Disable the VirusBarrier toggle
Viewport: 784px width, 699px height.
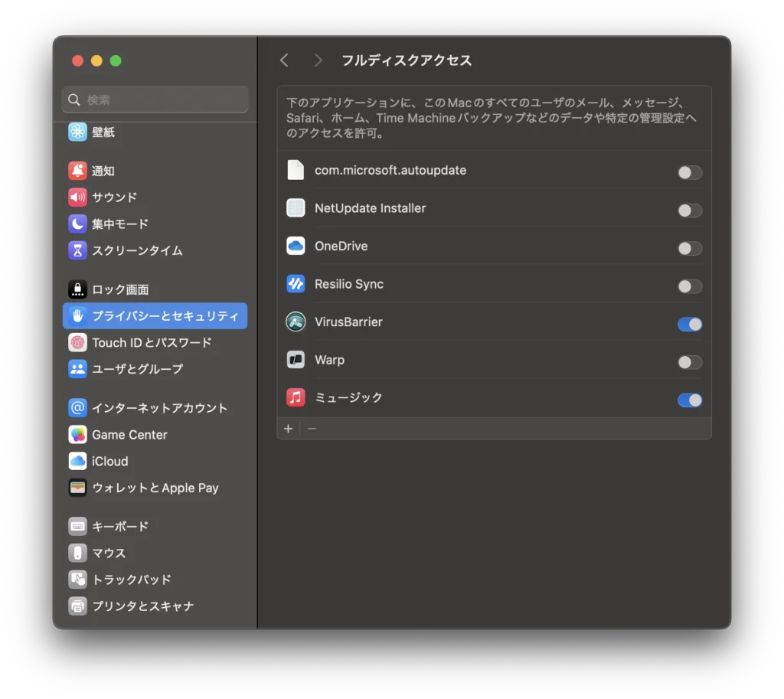(690, 325)
